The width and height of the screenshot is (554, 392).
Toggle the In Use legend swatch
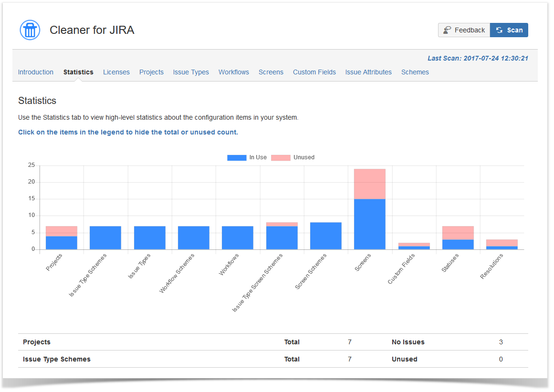237,157
